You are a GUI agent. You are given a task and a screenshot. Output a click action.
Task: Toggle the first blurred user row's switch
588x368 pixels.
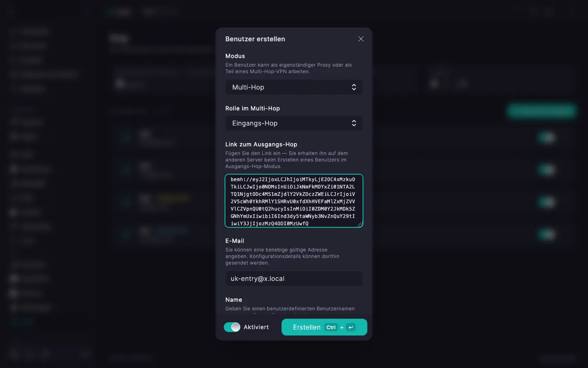click(x=547, y=137)
